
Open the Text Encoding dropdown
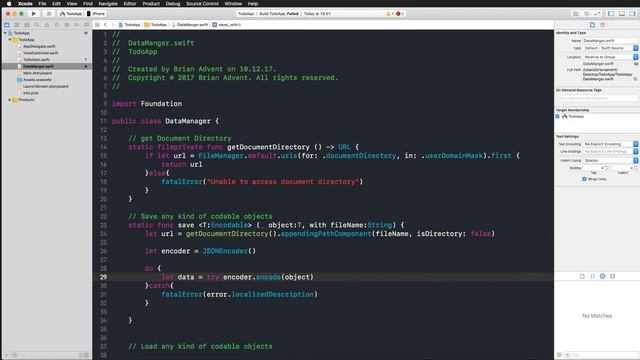610,144
